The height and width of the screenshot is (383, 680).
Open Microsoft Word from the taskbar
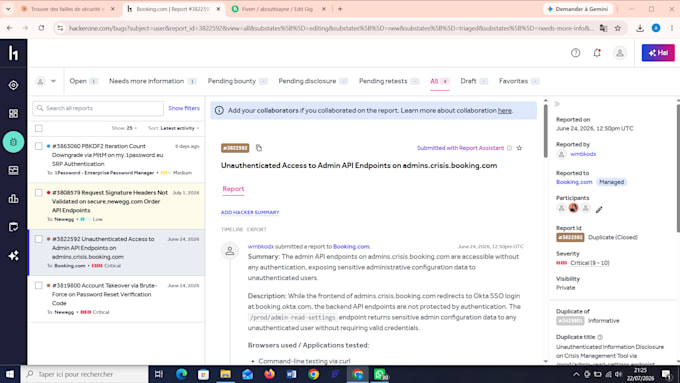pyautogui.click(x=291, y=374)
